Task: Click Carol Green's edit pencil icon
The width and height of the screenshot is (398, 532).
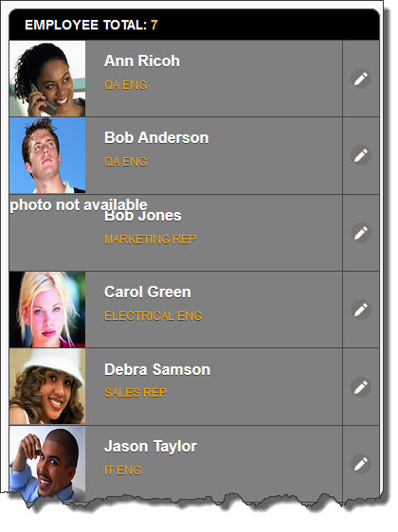Action: click(361, 310)
